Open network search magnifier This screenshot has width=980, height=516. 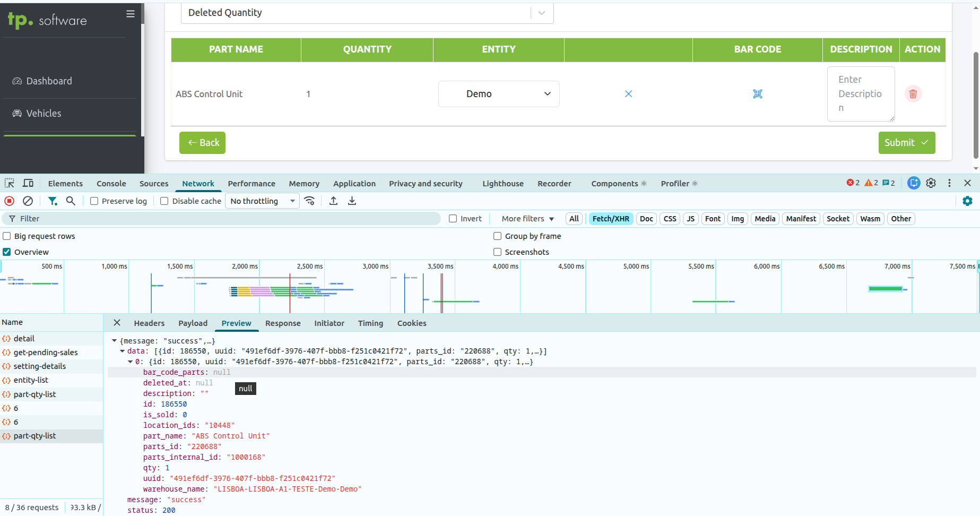[x=71, y=201]
